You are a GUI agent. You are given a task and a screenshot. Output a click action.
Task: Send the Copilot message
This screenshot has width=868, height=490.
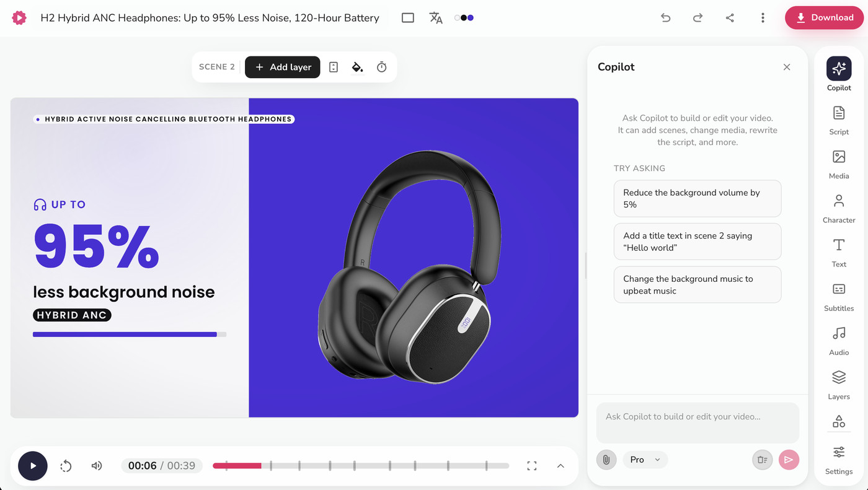(x=789, y=460)
